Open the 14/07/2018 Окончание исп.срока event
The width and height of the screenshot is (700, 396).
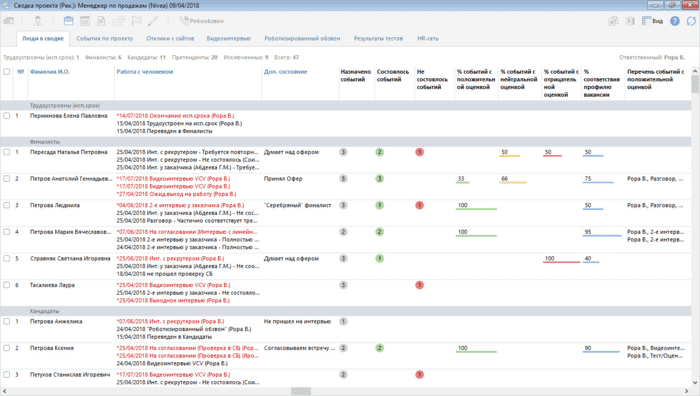pos(175,116)
